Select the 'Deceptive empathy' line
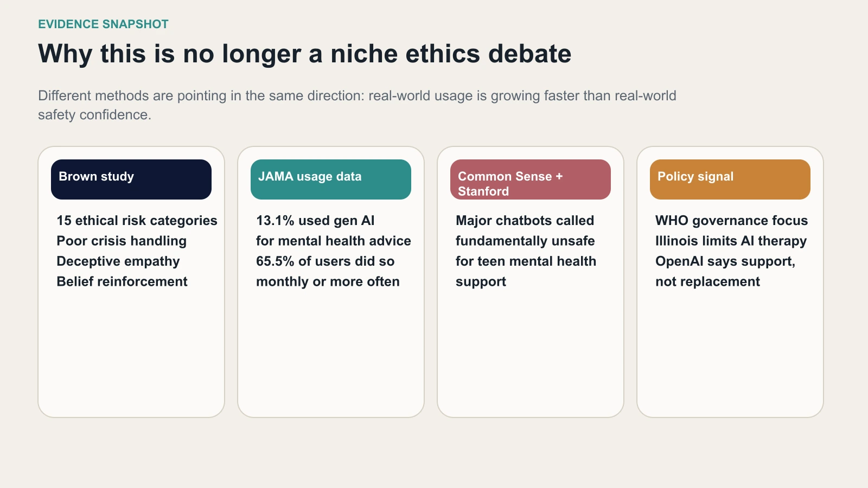 118,261
